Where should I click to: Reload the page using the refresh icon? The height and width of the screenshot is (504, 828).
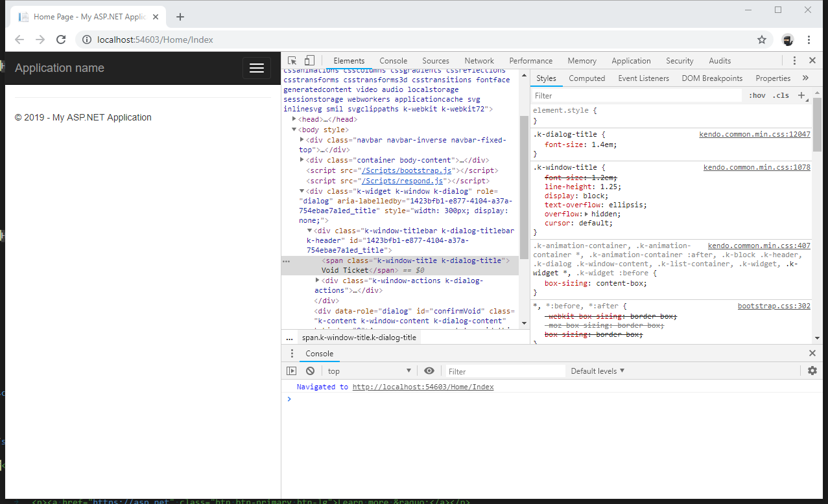pos(61,40)
